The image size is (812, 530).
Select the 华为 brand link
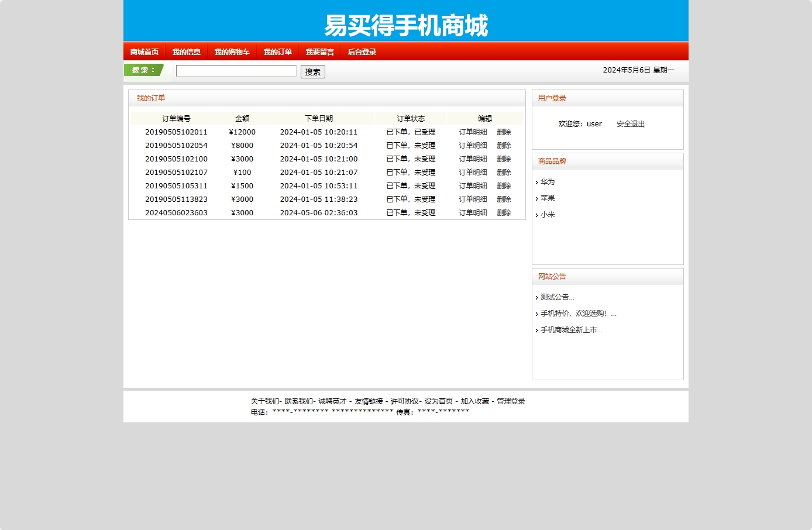point(548,181)
